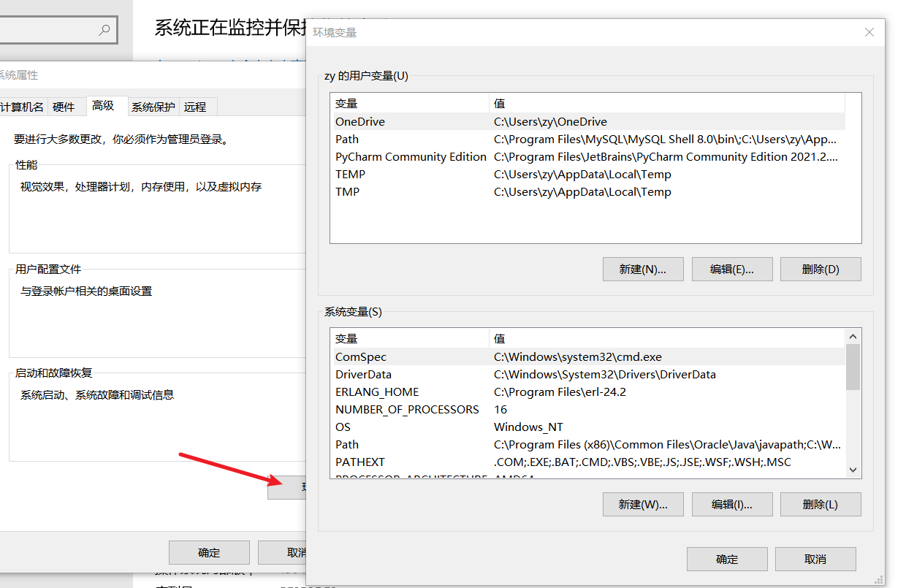906x588 pixels.
Task: Select the NUMBER_OF_PROCESSORS variable row
Action: 587,410
